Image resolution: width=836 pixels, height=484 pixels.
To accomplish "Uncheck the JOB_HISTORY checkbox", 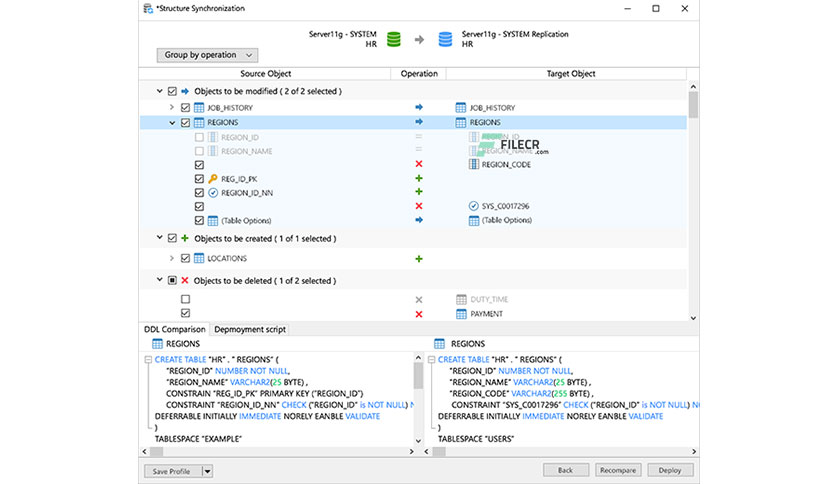I will tap(185, 108).
